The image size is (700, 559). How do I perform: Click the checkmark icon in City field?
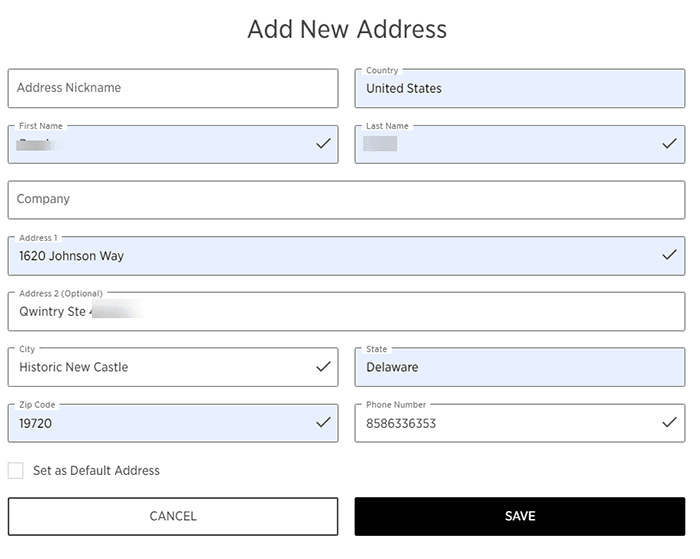(x=323, y=367)
